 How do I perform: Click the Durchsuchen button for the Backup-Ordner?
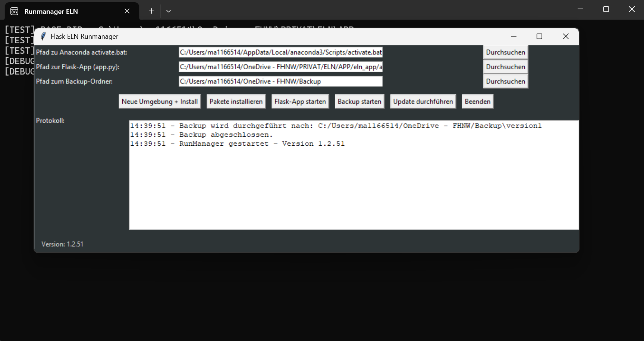505,81
